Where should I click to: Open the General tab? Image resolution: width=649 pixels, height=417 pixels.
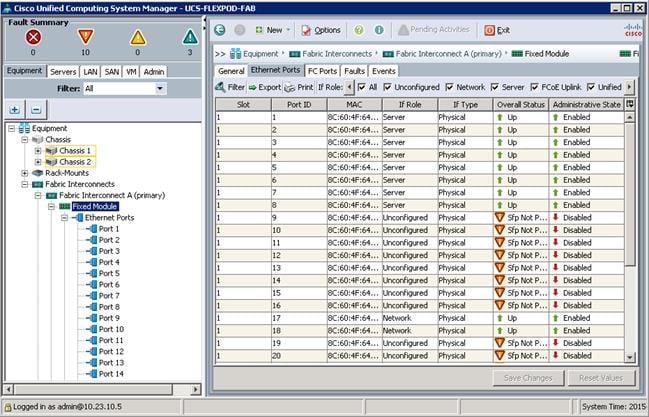pos(231,71)
